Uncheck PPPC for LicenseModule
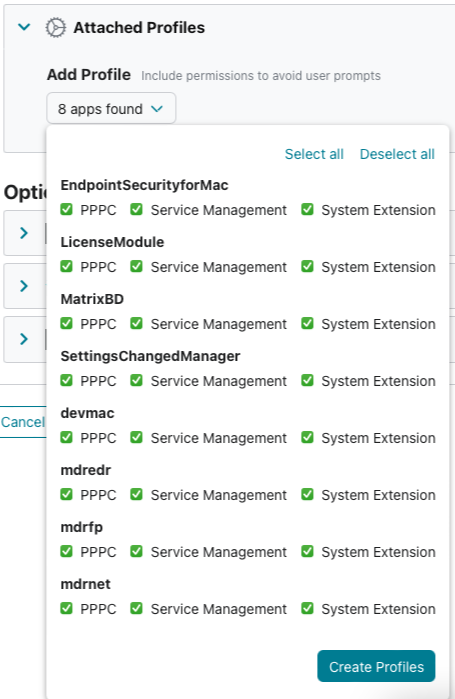This screenshot has height=699, width=455. (x=66, y=266)
